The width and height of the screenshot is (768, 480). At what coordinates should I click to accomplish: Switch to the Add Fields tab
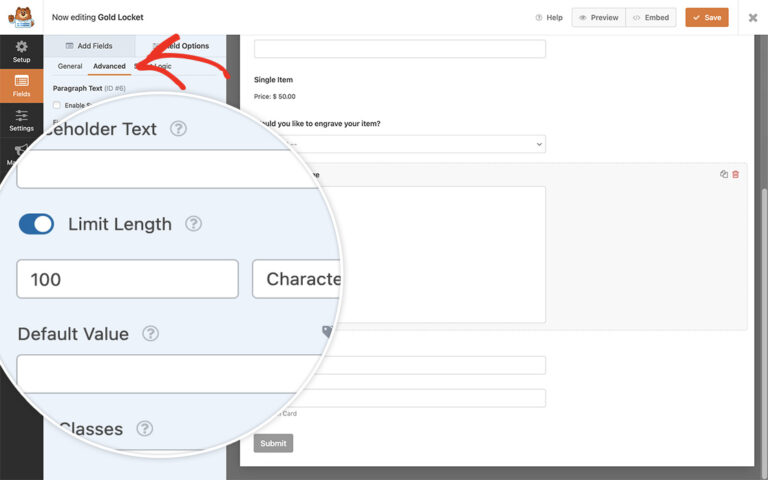tap(89, 46)
